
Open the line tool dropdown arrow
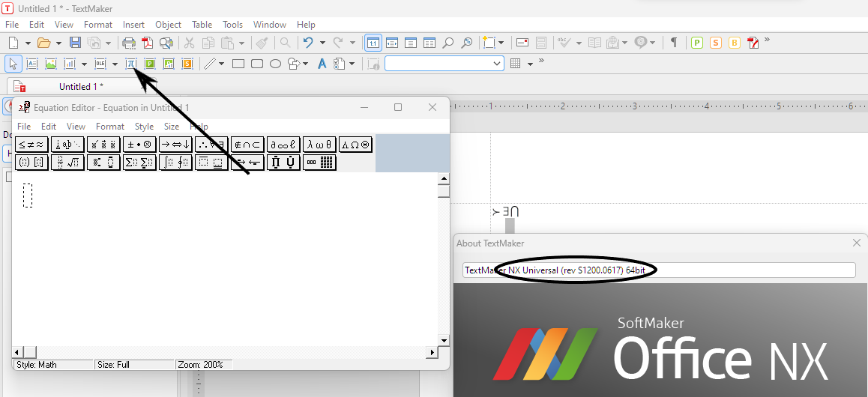click(222, 64)
